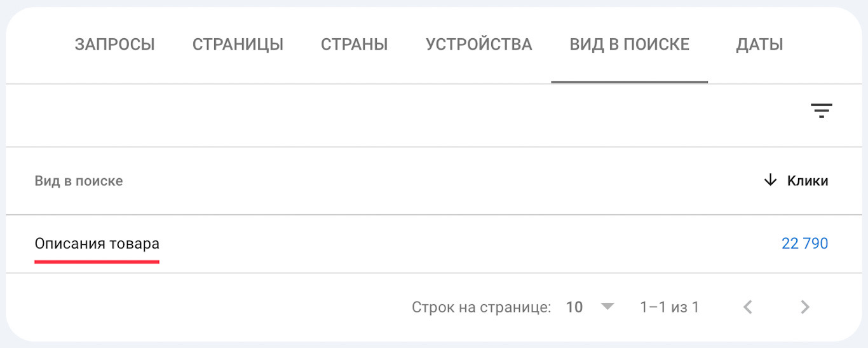The width and height of the screenshot is (868, 348).
Task: Select the Описания товара row
Action: point(434,244)
